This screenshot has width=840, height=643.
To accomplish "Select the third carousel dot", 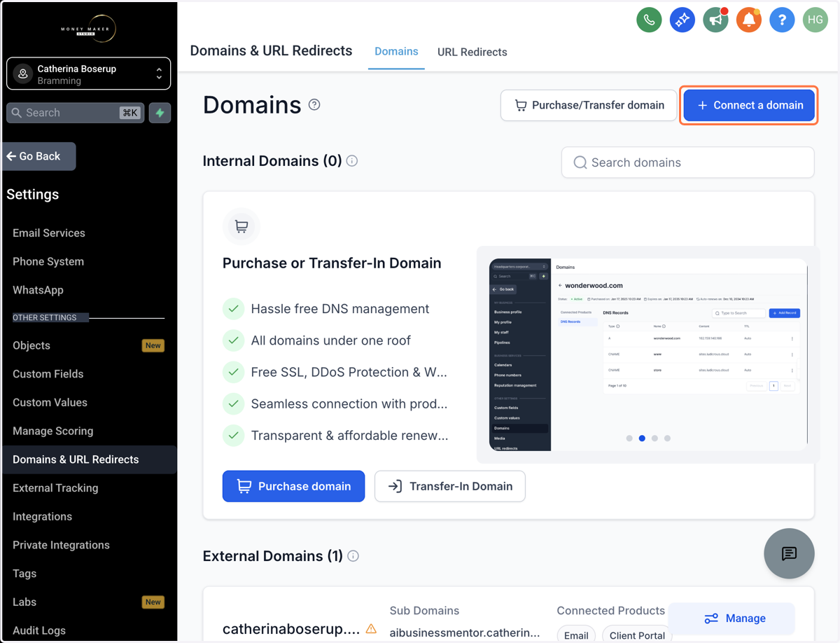I will point(654,438).
